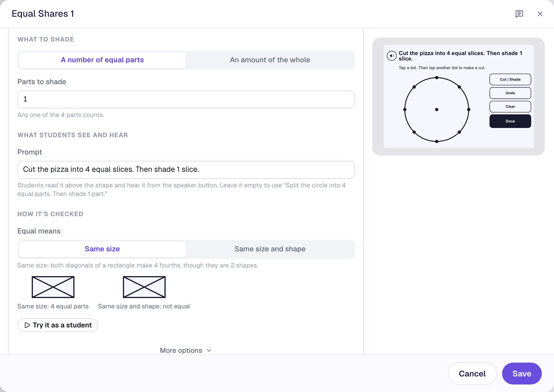
Task: Click 'Tap a dot. Then tap another dot' instruction
Action: tap(442, 68)
